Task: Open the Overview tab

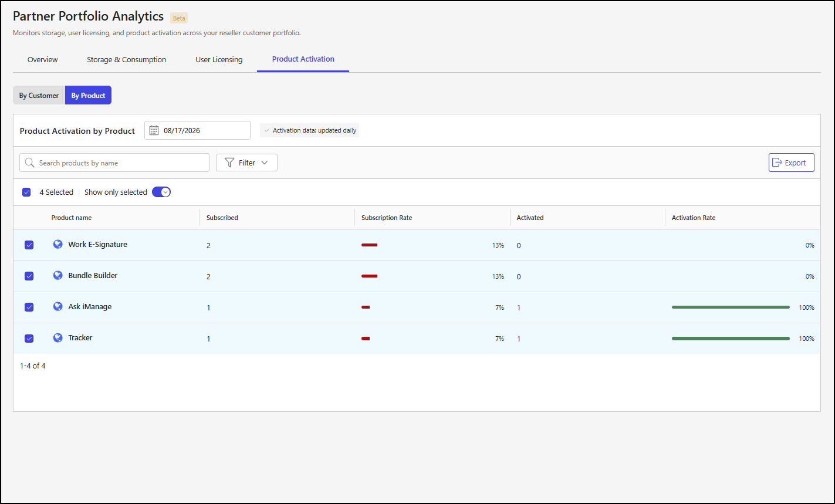Action: 42,59
